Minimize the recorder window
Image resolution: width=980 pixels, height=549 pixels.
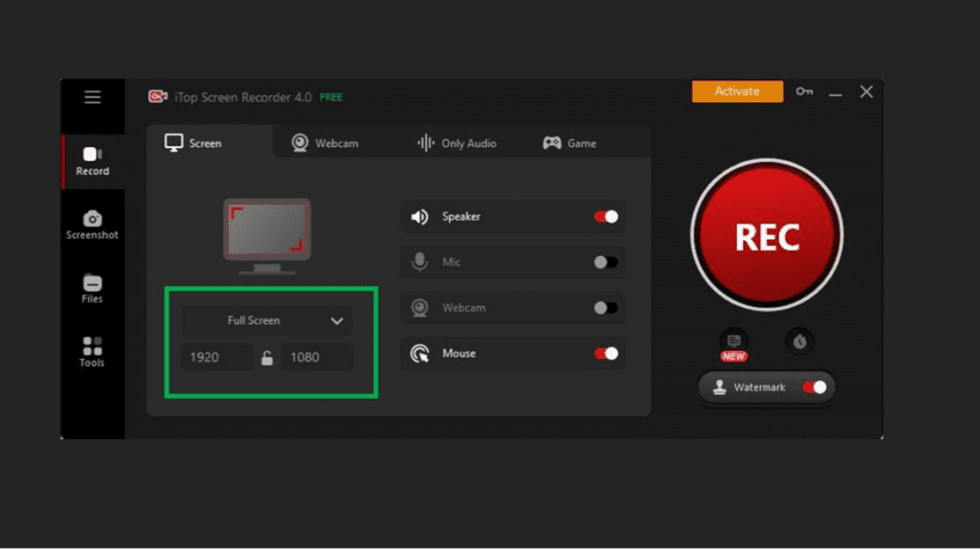click(x=835, y=94)
